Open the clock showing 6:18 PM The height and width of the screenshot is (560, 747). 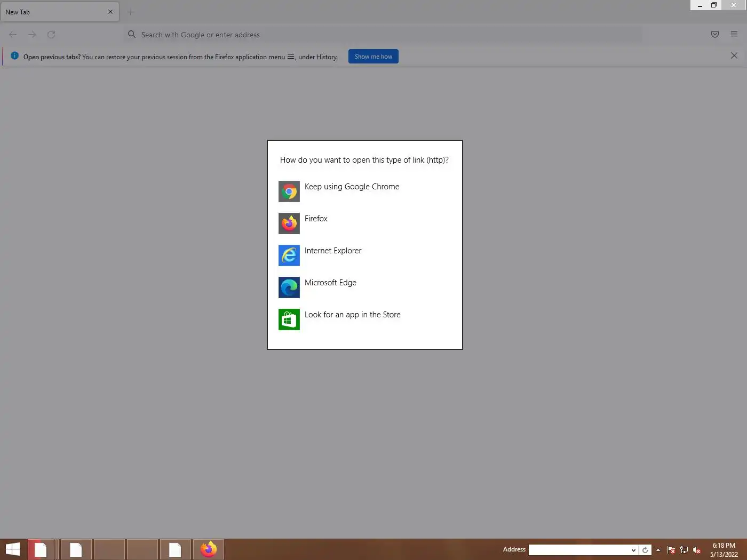pyautogui.click(x=724, y=550)
